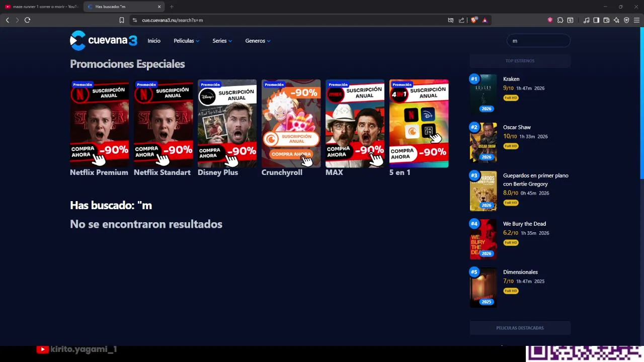Click the page vertical scrollbar

pos(641,103)
